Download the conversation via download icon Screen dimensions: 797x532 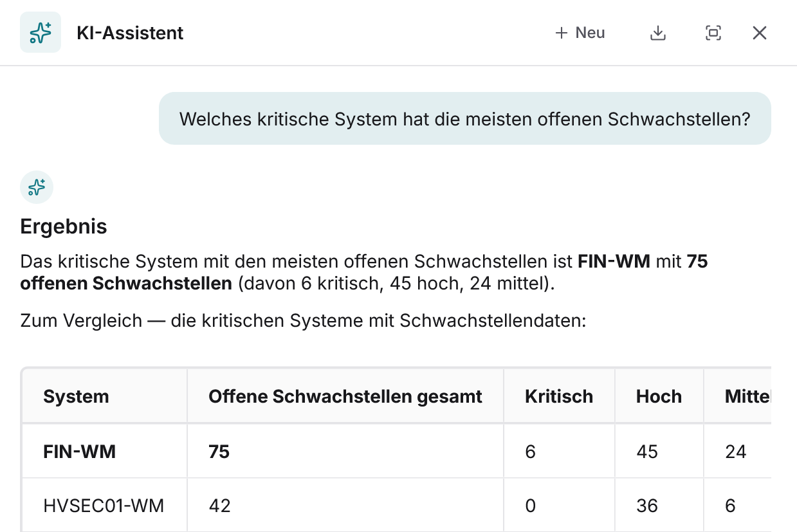pyautogui.click(x=657, y=33)
